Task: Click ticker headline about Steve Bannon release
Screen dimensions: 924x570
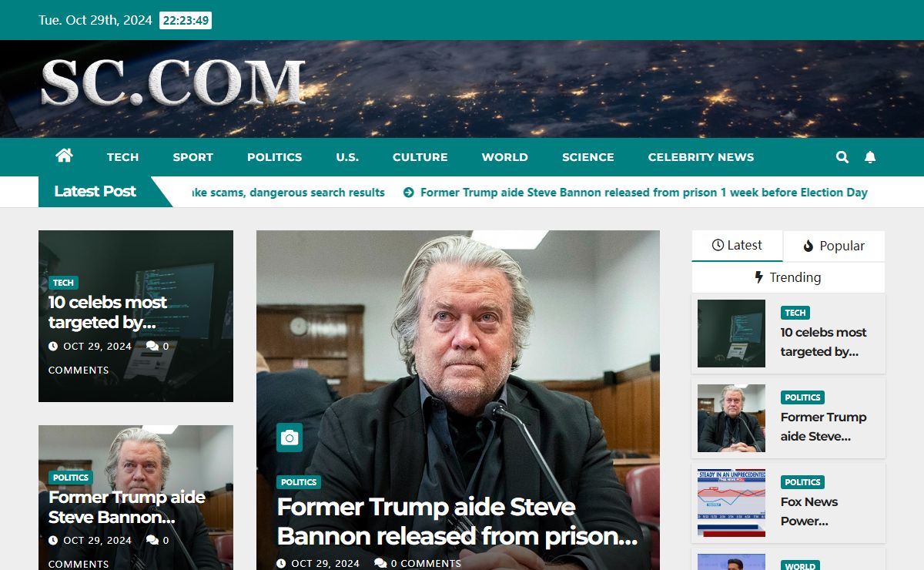Action: coord(644,193)
